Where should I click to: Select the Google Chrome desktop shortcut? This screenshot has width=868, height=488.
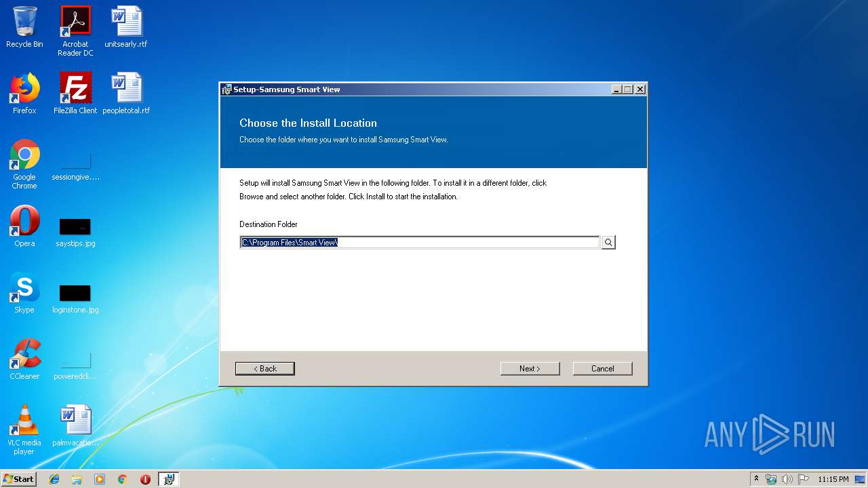point(24,164)
